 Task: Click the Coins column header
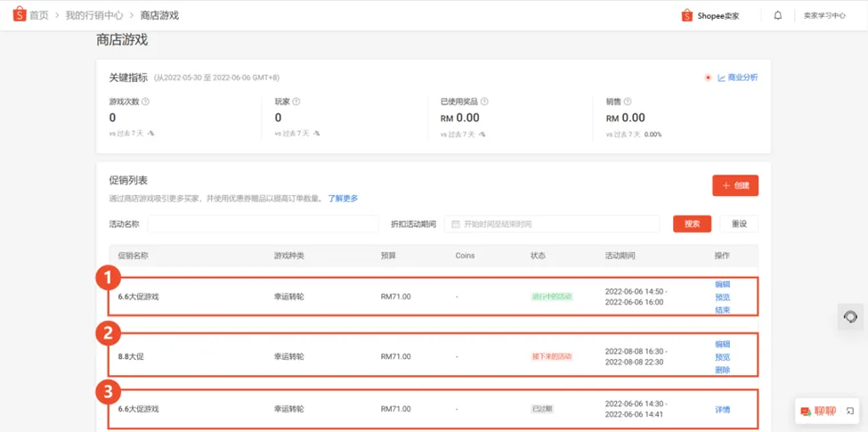click(465, 256)
